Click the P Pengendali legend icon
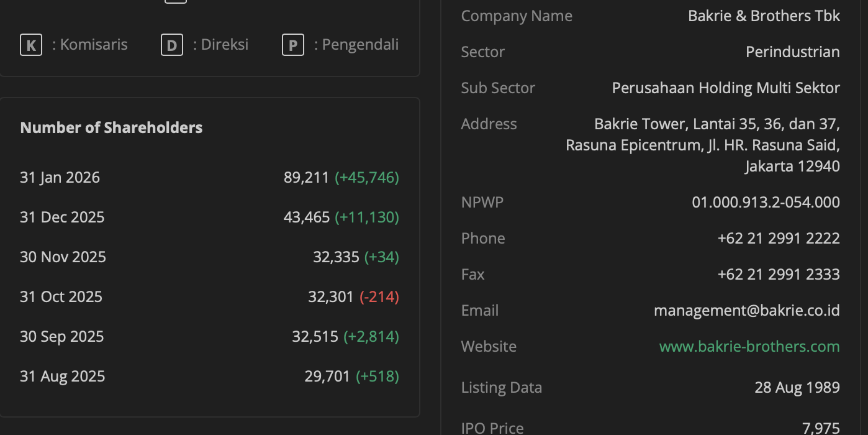This screenshot has width=868, height=435. click(x=293, y=45)
